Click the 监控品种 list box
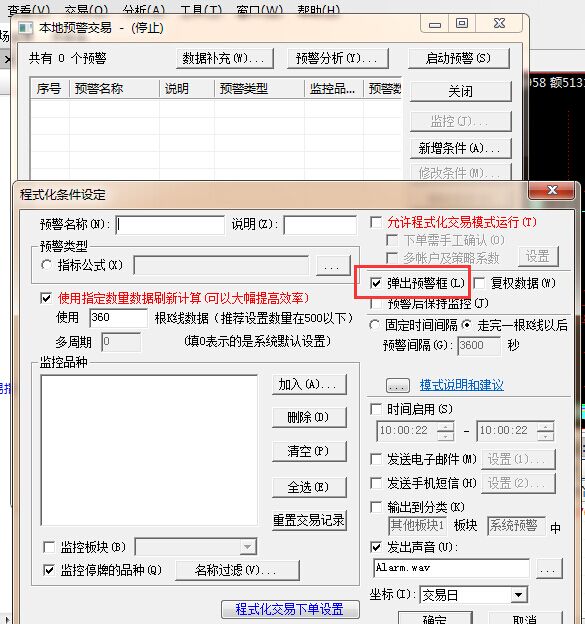Image resolution: width=585 pixels, height=624 pixels. point(149,450)
